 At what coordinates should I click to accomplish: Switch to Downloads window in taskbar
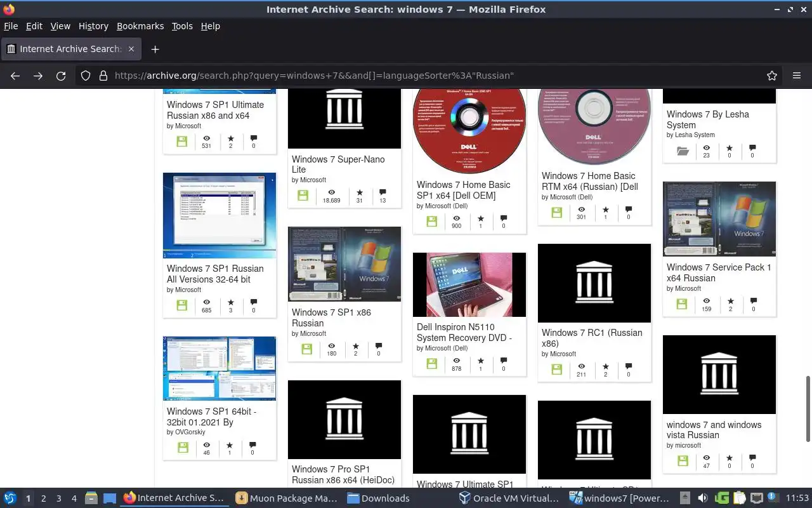[379, 498]
